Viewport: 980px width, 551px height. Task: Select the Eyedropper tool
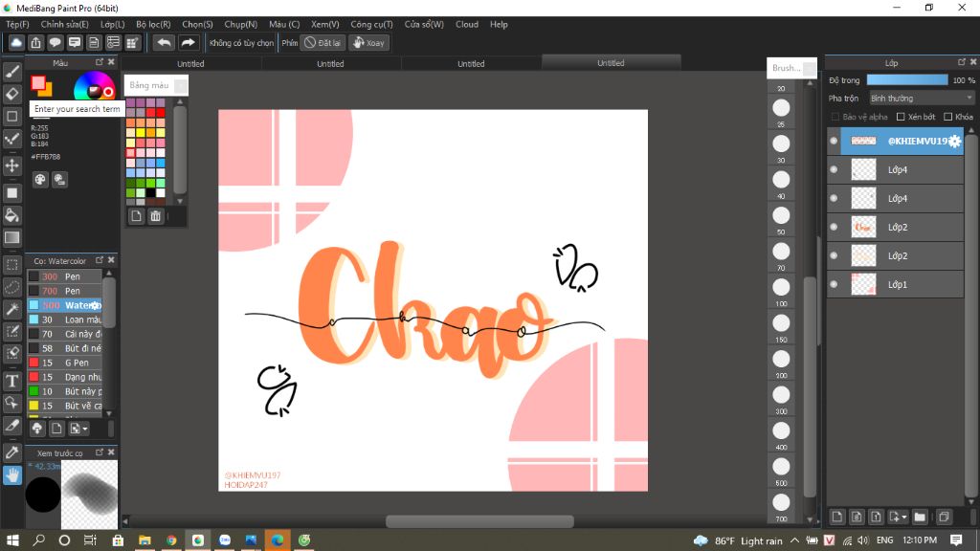11,452
